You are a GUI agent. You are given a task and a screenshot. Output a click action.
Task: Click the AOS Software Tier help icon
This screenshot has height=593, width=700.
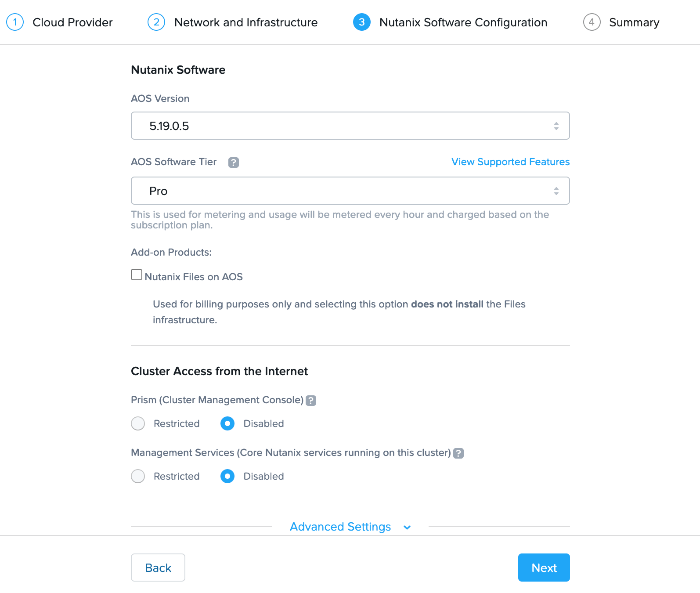(x=234, y=163)
